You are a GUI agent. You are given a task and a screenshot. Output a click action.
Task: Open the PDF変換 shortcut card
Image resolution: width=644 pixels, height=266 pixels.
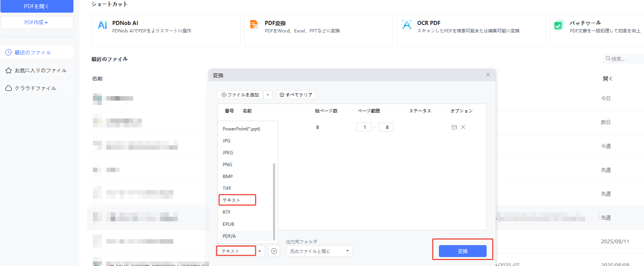pos(318,31)
